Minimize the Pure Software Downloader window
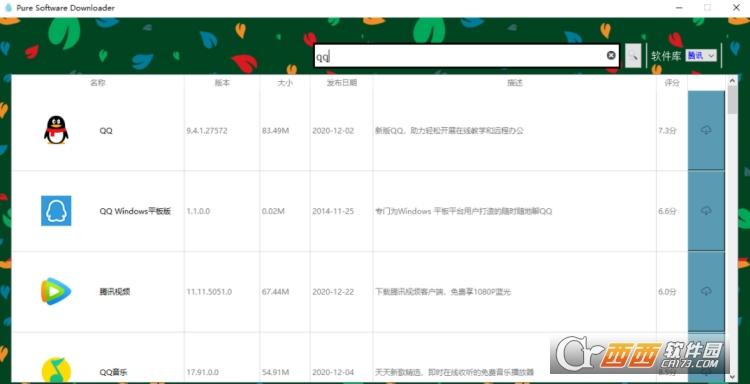This screenshot has height=384, width=750. point(679,8)
